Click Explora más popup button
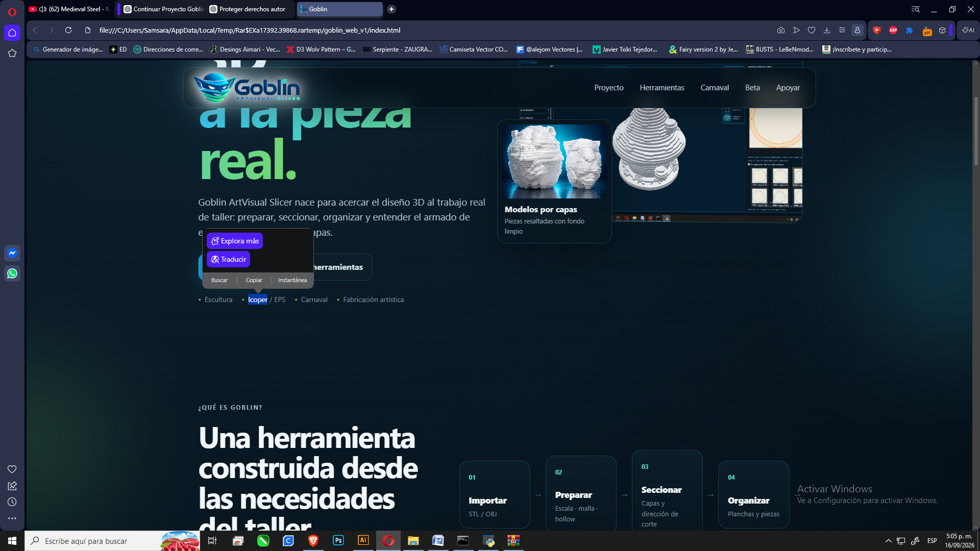Image resolution: width=980 pixels, height=551 pixels. 235,241
